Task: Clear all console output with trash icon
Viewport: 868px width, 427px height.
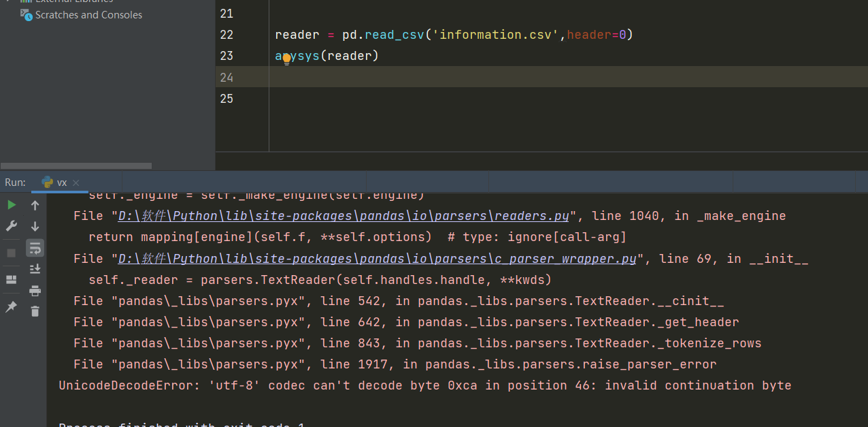Action: pos(35,311)
